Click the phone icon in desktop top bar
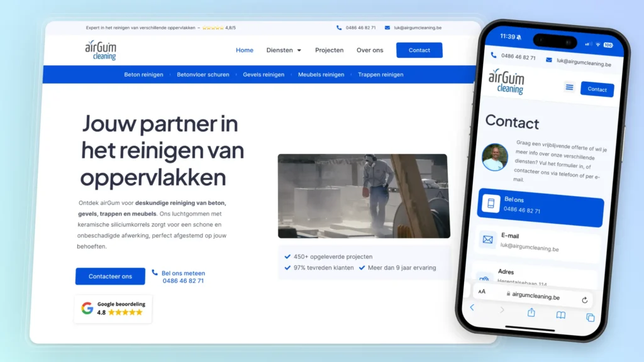The image size is (644, 362). pos(339,28)
